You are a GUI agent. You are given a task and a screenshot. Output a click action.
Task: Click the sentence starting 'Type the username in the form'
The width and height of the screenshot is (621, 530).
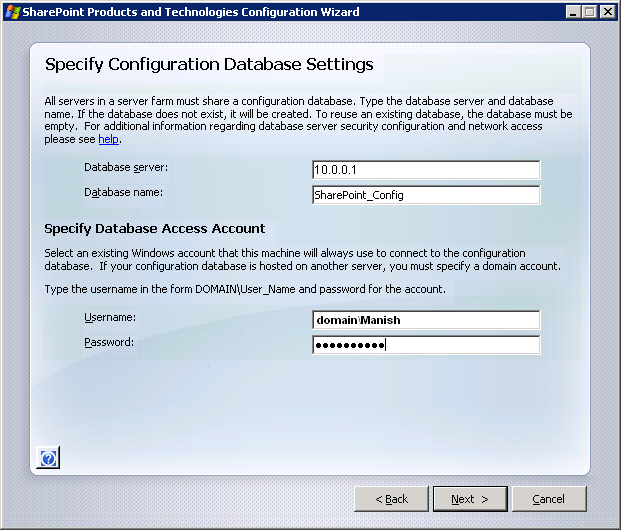245,289
